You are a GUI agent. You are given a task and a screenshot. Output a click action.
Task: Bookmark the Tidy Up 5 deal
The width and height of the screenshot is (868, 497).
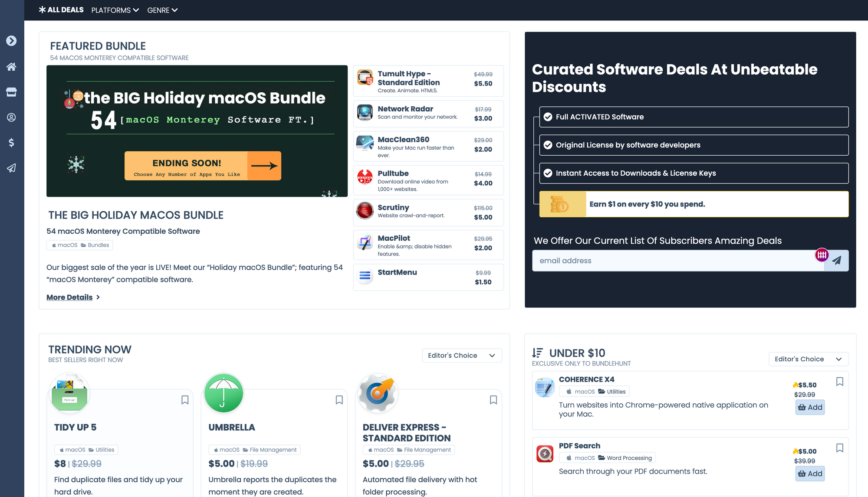click(185, 400)
